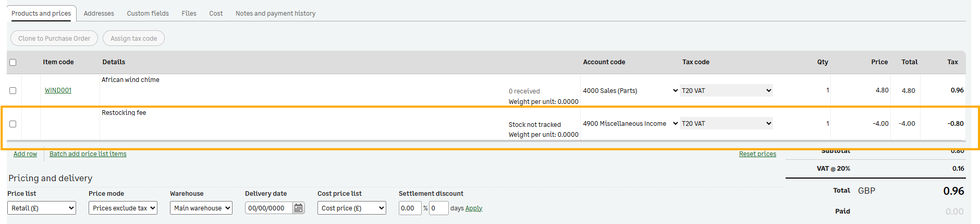Open the WIND001 item code link

[x=58, y=90]
